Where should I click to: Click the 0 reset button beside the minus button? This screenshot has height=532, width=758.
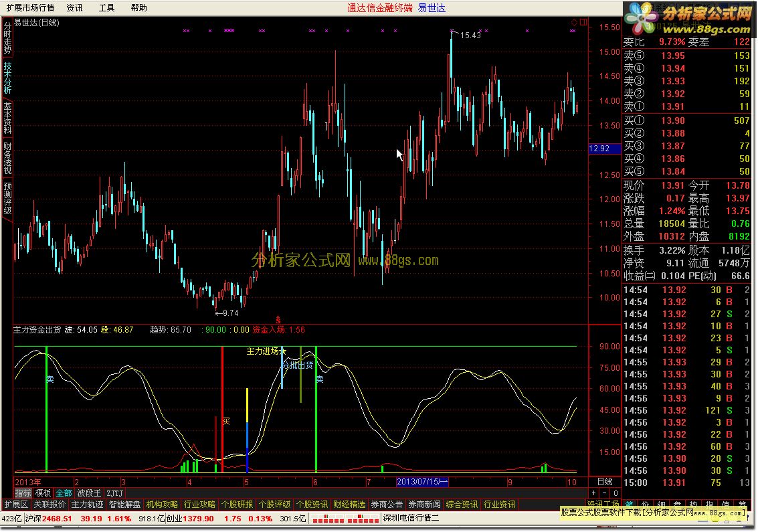point(615,493)
